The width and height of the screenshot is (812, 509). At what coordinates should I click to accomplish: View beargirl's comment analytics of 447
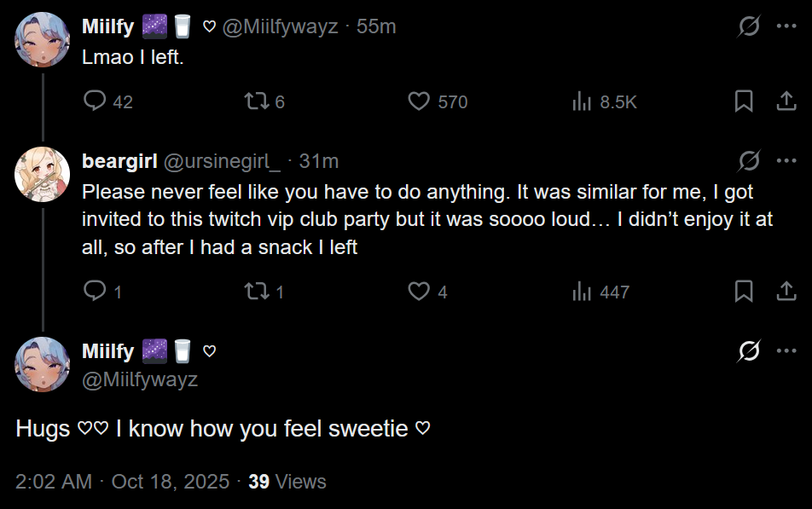click(x=582, y=292)
